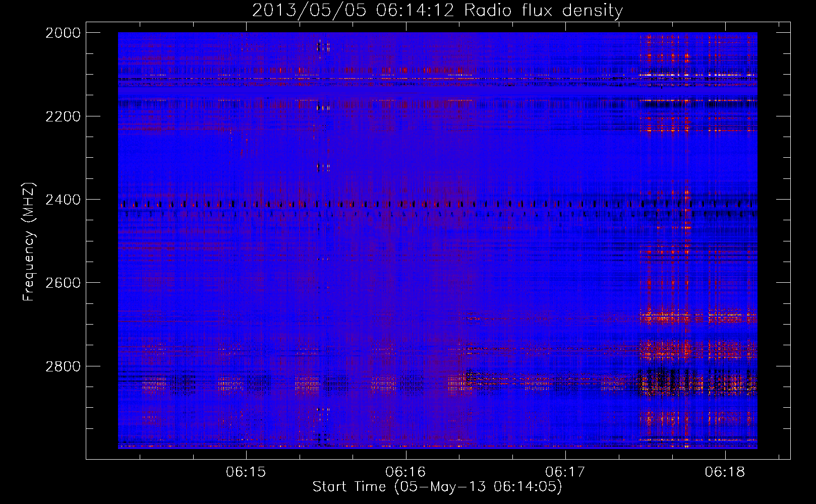816x504 pixels.
Task: Click the 06:15 time tick label
Action: click(246, 472)
